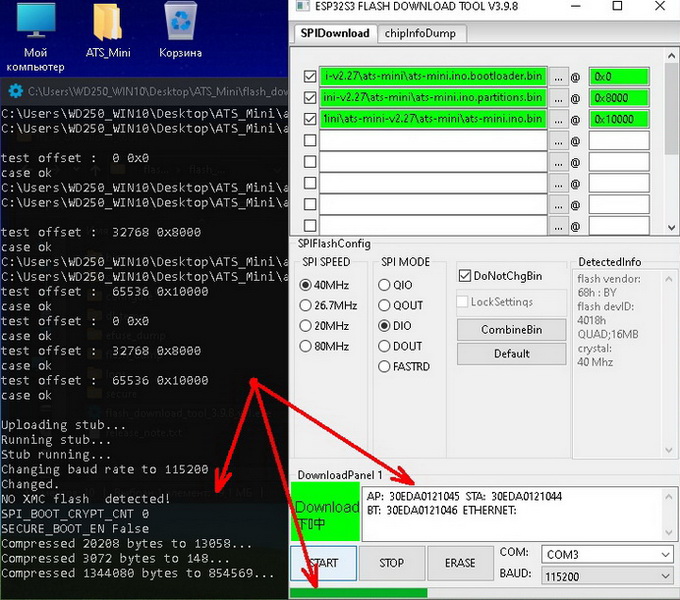Click file list scrollbar up arrow

pos(671,55)
